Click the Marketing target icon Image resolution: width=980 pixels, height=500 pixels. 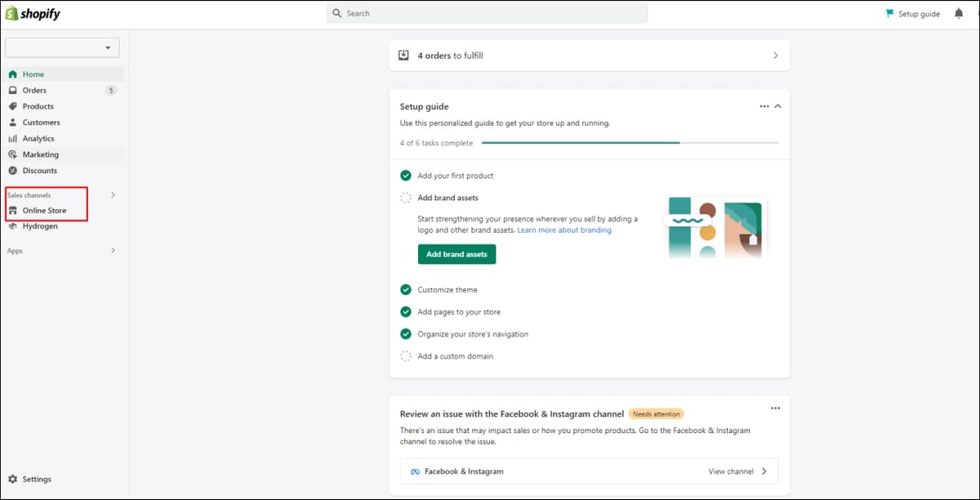[12, 154]
